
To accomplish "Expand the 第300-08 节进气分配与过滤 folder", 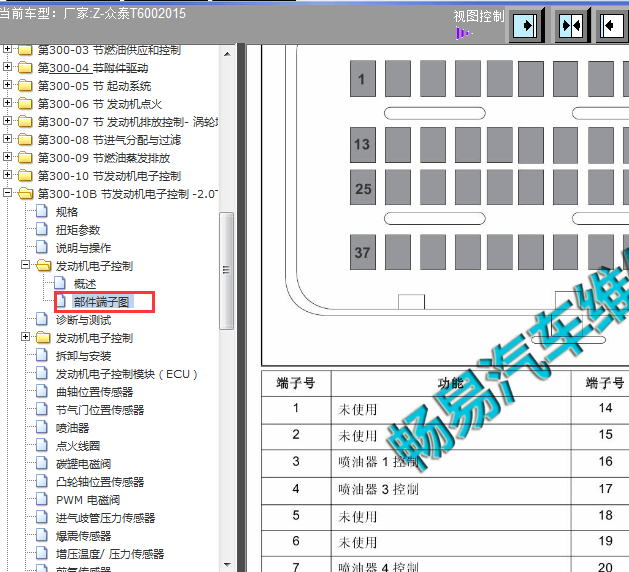I will [x=7, y=139].
